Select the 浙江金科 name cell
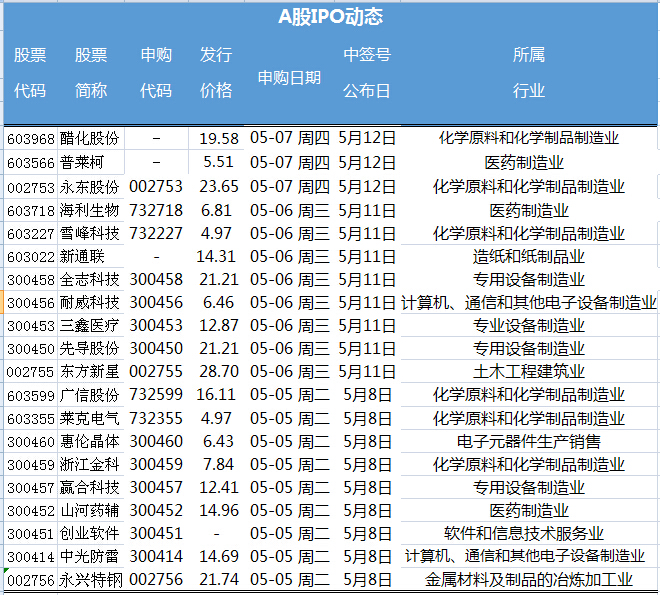The image size is (660, 595). [x=90, y=465]
